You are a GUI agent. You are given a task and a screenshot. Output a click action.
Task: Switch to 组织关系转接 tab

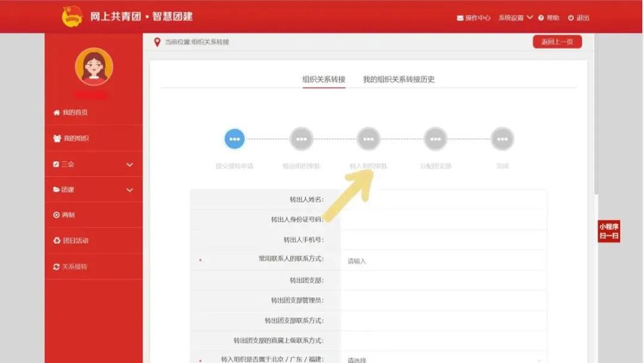click(324, 79)
